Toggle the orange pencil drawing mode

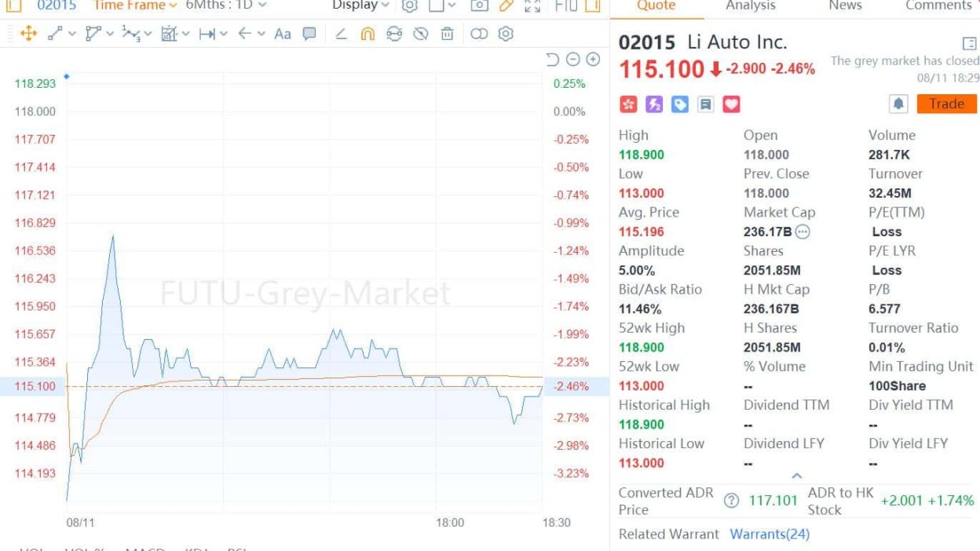click(506, 5)
